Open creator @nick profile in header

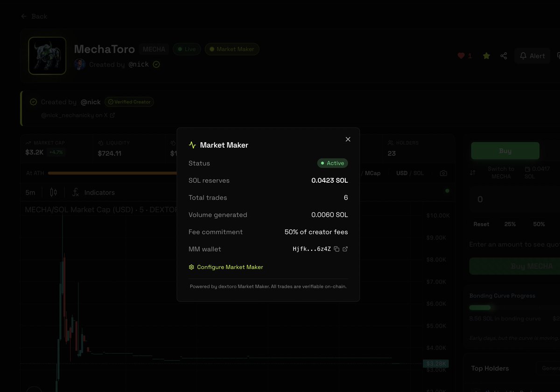139,64
